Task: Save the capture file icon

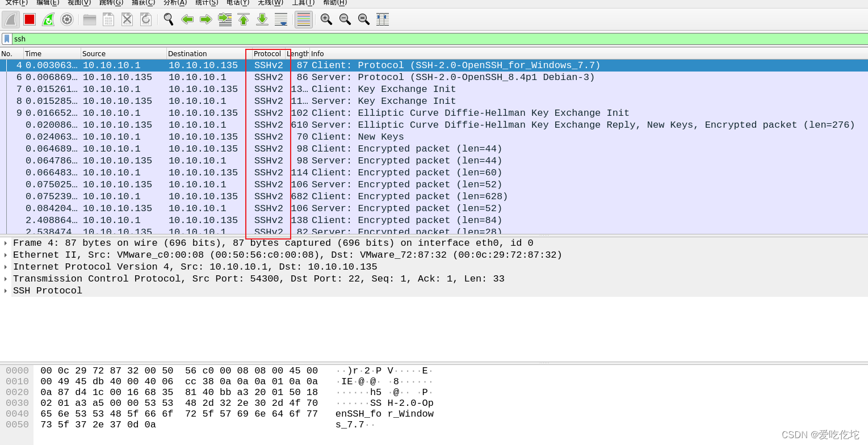Action: (108, 19)
